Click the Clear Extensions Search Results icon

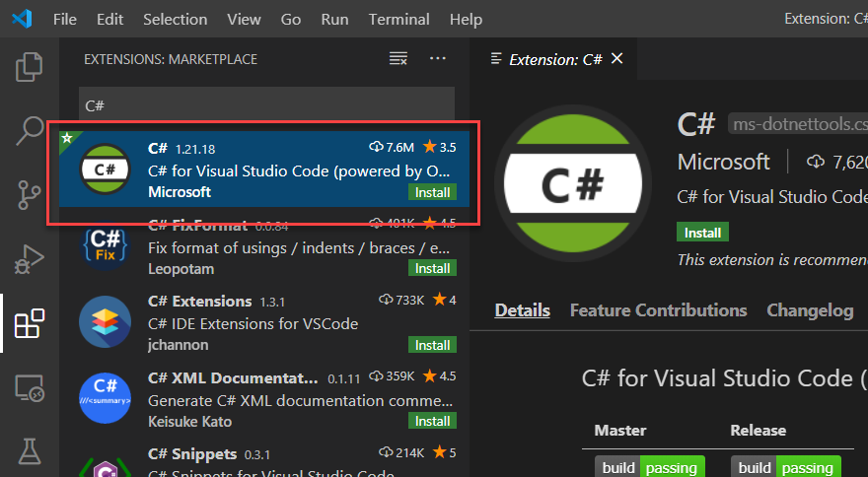point(398,59)
